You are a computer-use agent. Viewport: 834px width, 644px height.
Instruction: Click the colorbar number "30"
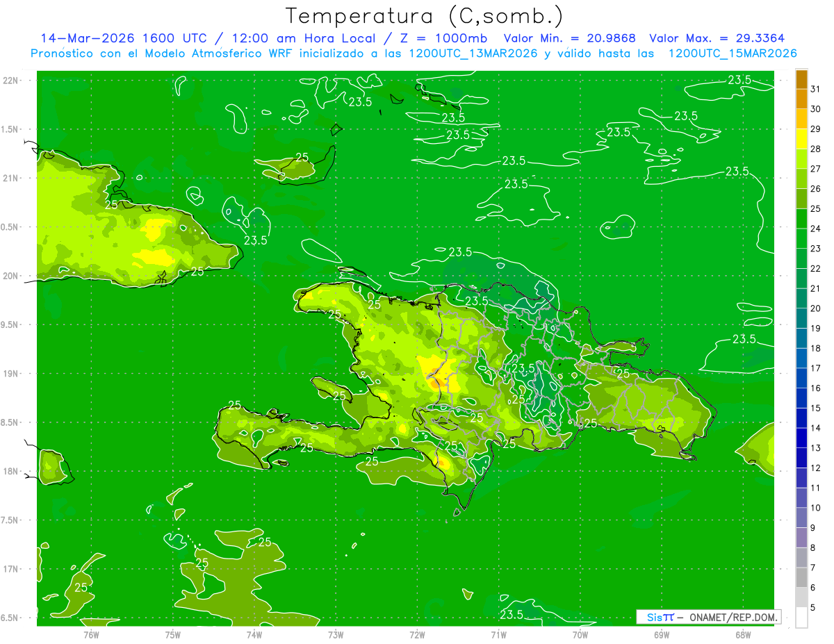coord(816,109)
